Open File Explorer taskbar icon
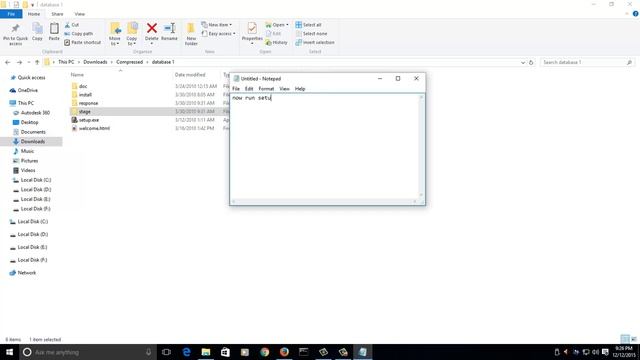 click(206, 352)
